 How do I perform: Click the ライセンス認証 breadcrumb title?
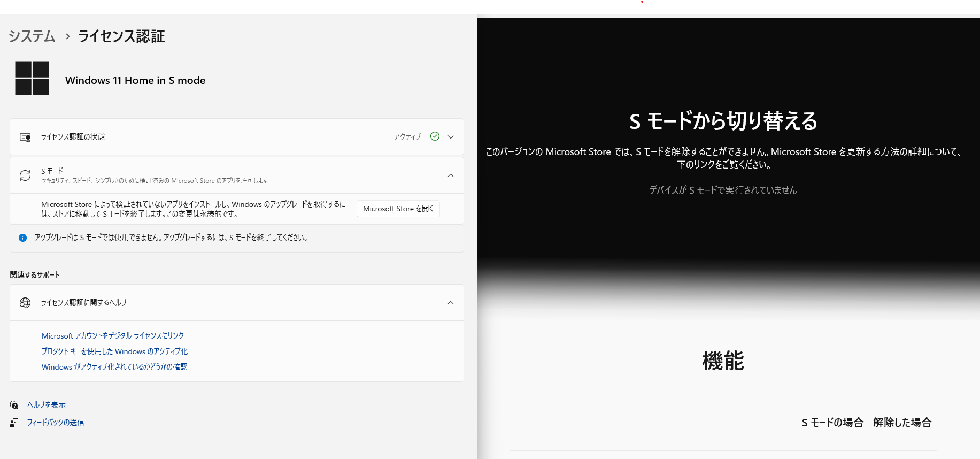121,36
